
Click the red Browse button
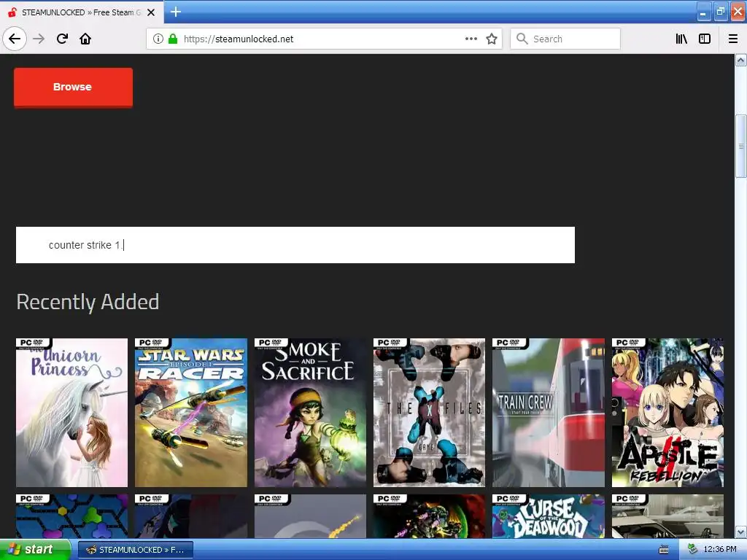coord(73,87)
